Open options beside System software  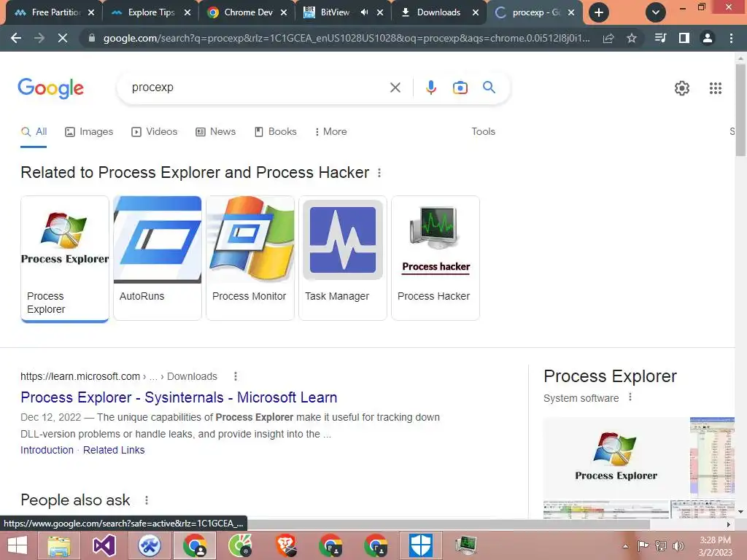[630, 397]
